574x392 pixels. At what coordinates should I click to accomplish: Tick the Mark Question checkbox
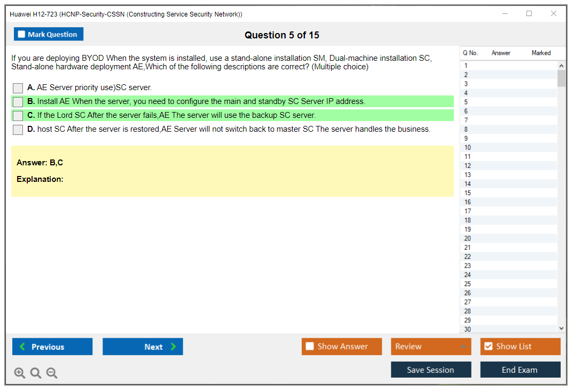[x=22, y=35]
